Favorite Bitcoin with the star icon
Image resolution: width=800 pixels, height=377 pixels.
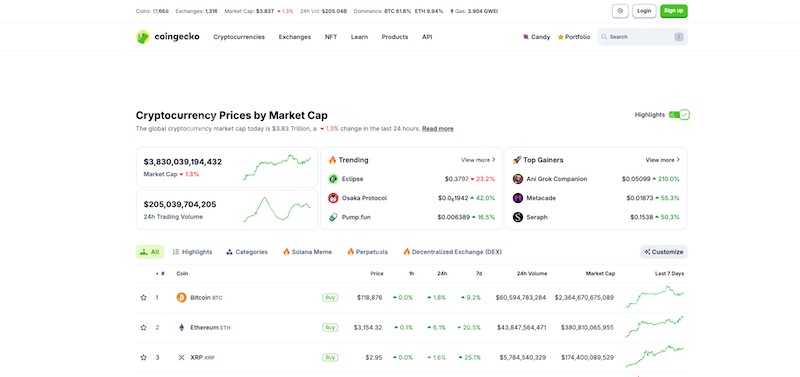[x=143, y=297]
